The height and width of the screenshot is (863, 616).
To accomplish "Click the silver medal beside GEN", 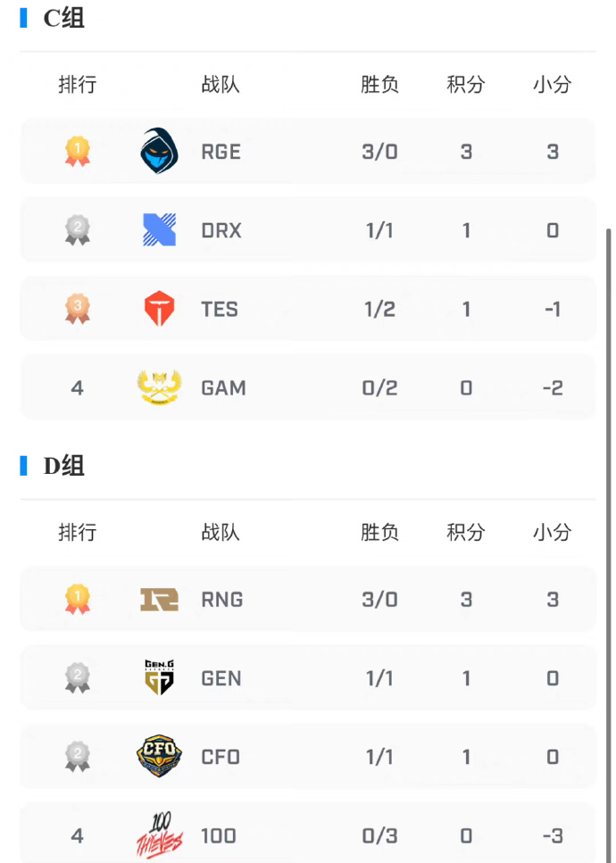I will tap(77, 678).
